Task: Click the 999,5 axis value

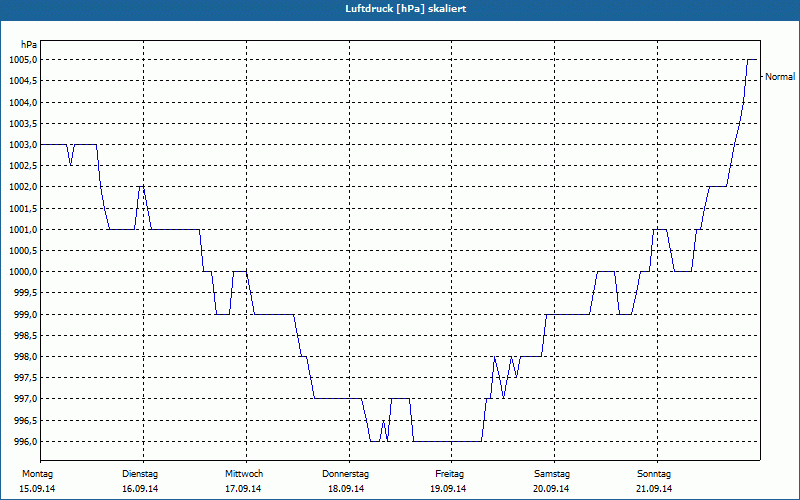Action: tap(25, 293)
